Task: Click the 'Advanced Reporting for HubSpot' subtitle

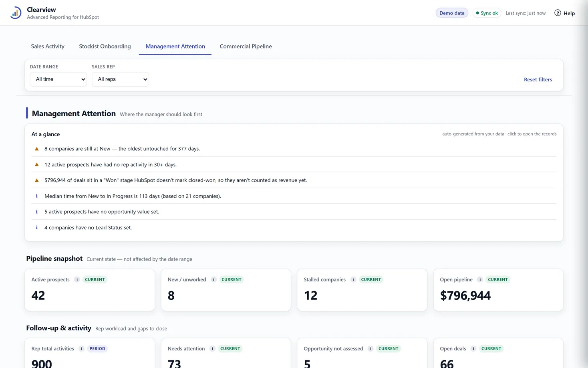Action: [63, 17]
